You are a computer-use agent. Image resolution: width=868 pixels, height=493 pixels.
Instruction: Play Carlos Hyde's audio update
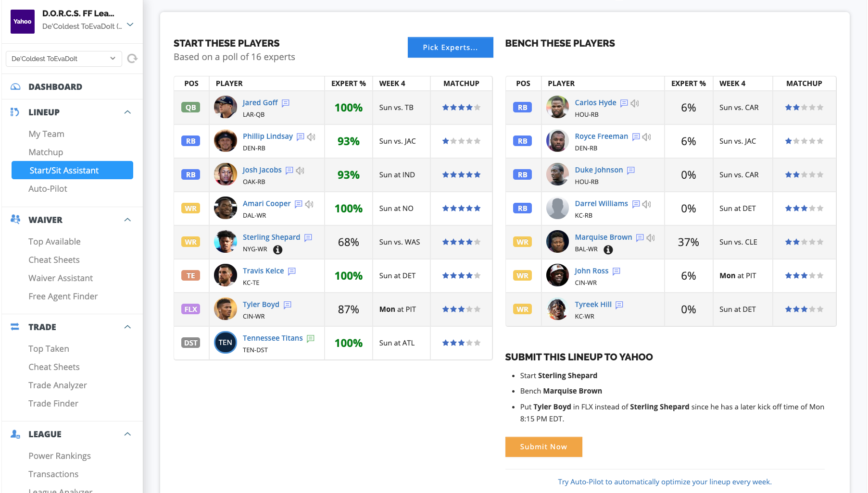635,103
